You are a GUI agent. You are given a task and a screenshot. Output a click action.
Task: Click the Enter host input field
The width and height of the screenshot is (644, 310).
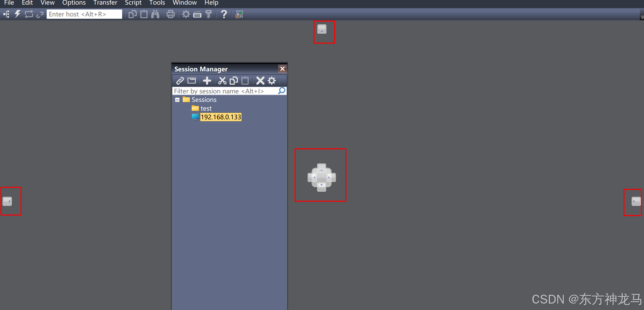tap(84, 14)
